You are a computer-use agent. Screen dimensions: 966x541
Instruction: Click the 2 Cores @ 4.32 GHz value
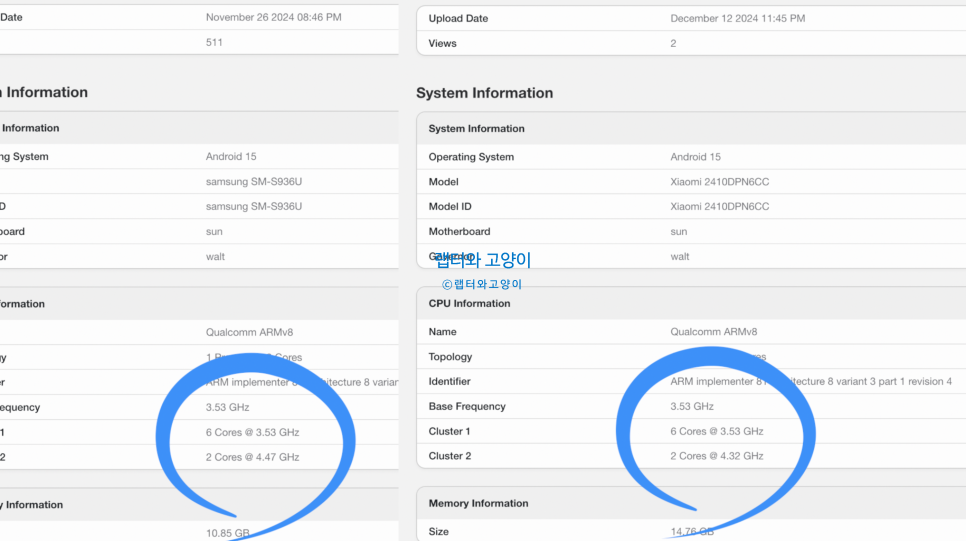coord(716,456)
